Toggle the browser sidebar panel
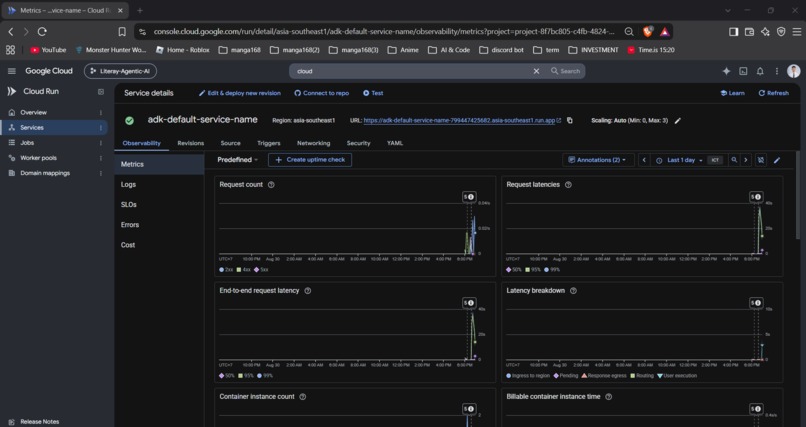This screenshot has width=806, height=427. click(734, 31)
